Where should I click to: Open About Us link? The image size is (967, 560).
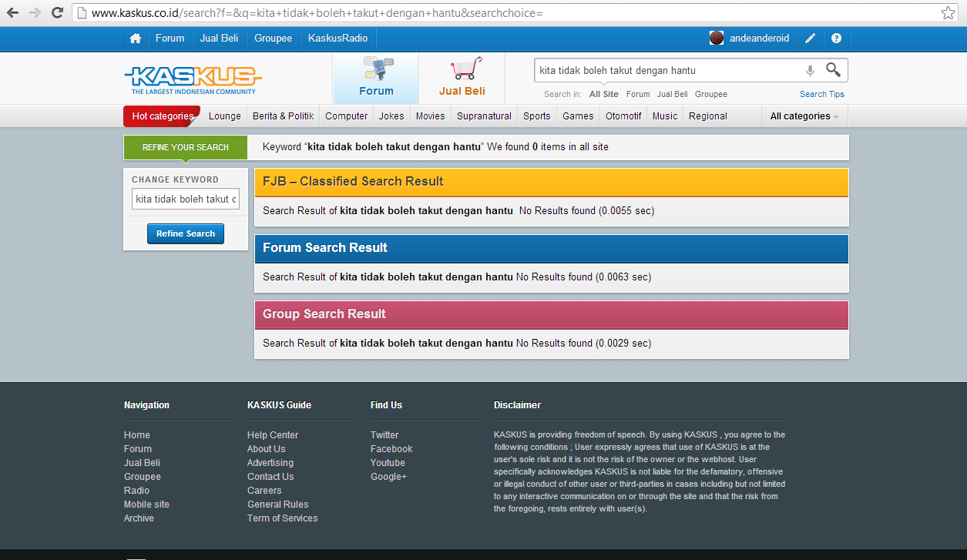point(267,449)
